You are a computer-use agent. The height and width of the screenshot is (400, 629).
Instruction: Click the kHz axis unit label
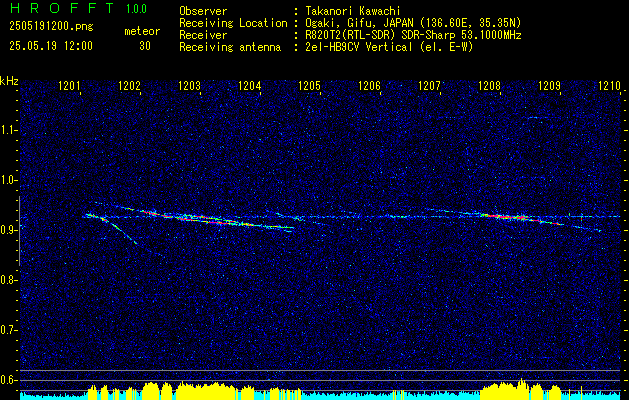pos(9,81)
